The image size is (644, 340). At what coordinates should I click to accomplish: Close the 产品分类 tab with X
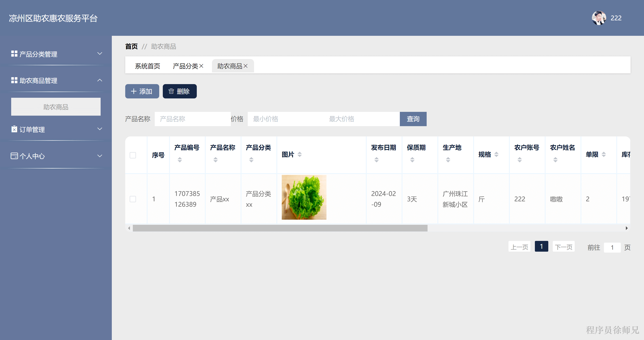[x=201, y=66]
